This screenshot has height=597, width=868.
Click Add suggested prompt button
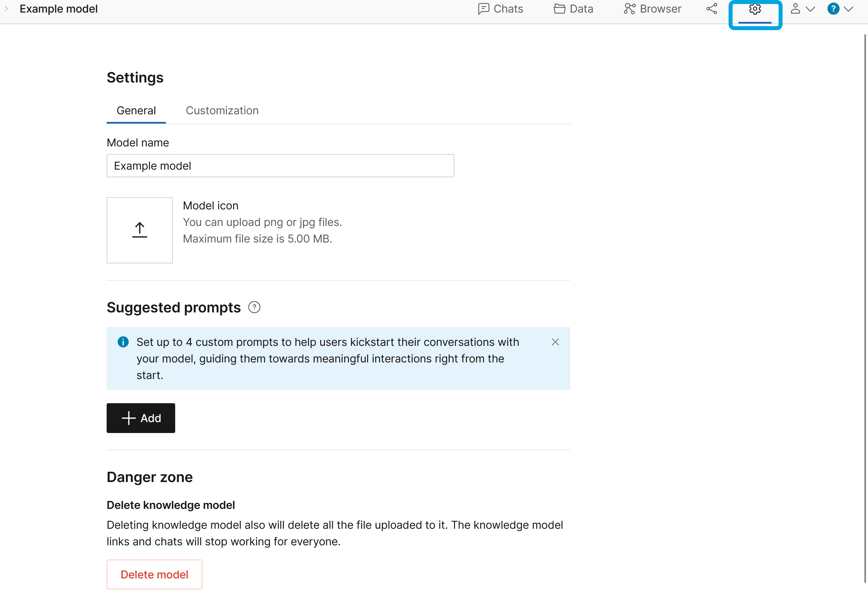140,418
